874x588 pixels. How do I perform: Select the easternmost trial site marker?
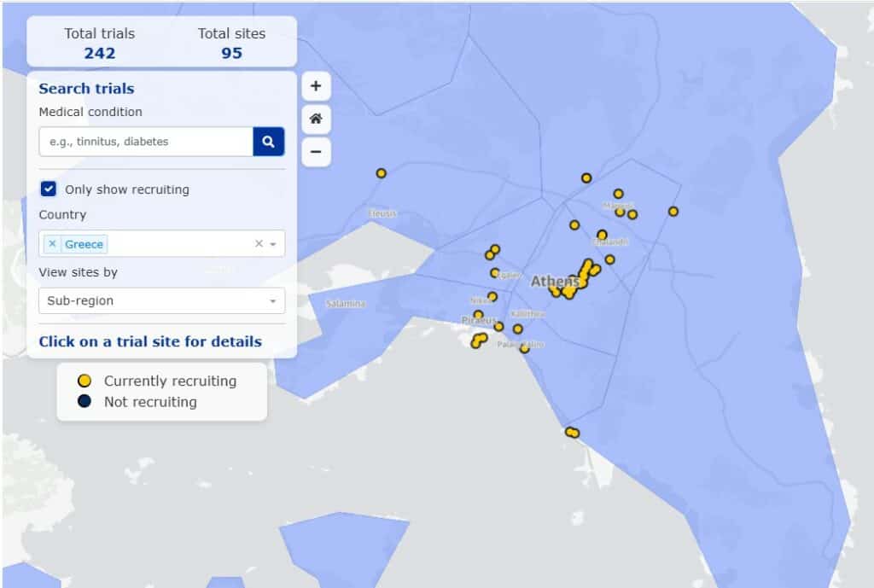point(673,212)
